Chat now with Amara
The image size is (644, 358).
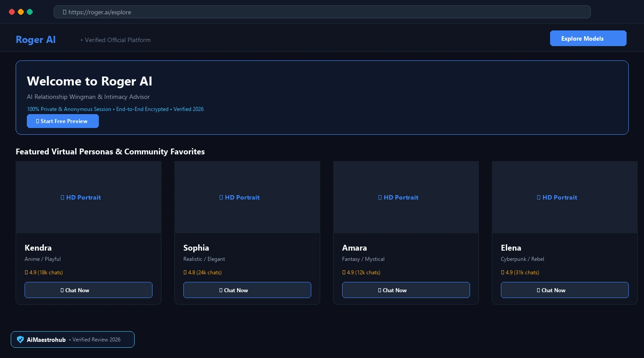(406, 290)
